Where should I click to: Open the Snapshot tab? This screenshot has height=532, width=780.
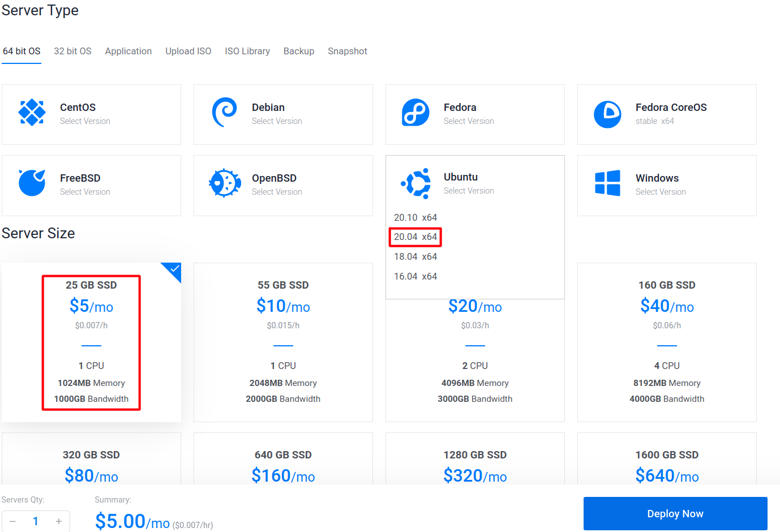pyautogui.click(x=348, y=51)
